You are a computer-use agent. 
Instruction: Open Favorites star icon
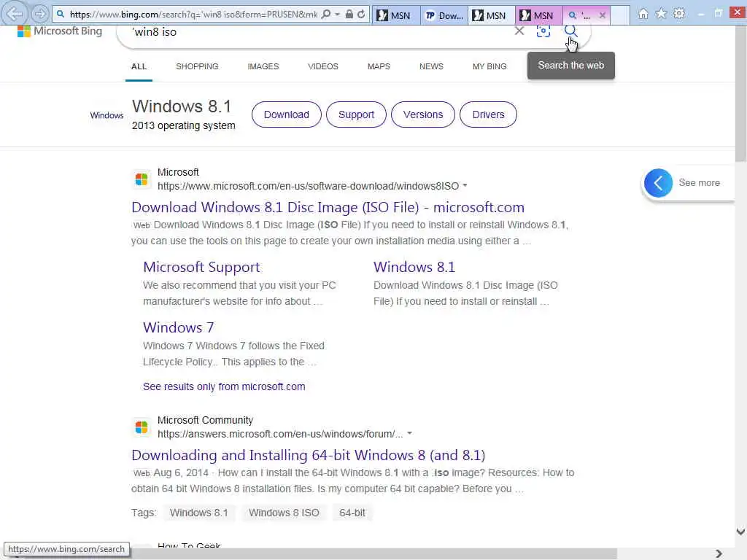[x=661, y=14]
